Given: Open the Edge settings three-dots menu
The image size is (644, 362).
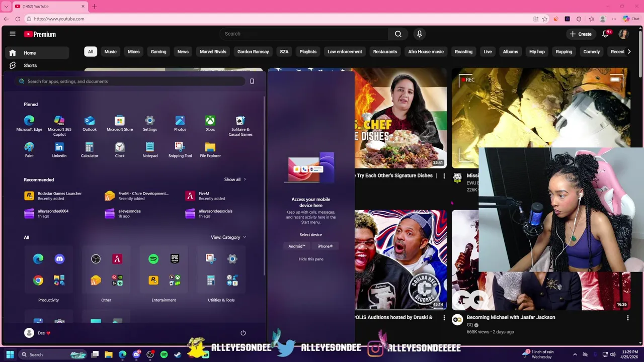Looking at the screenshot, I should (614, 19).
